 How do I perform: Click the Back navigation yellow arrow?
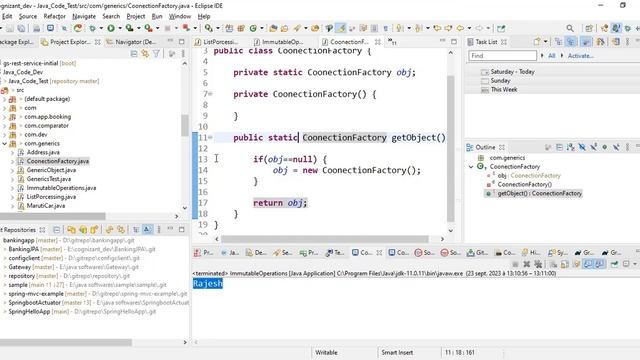click(460, 28)
